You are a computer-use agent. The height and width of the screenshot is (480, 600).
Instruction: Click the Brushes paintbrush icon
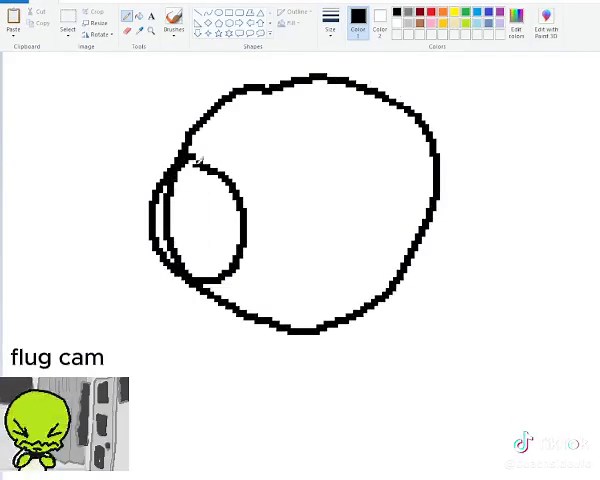pos(174,16)
